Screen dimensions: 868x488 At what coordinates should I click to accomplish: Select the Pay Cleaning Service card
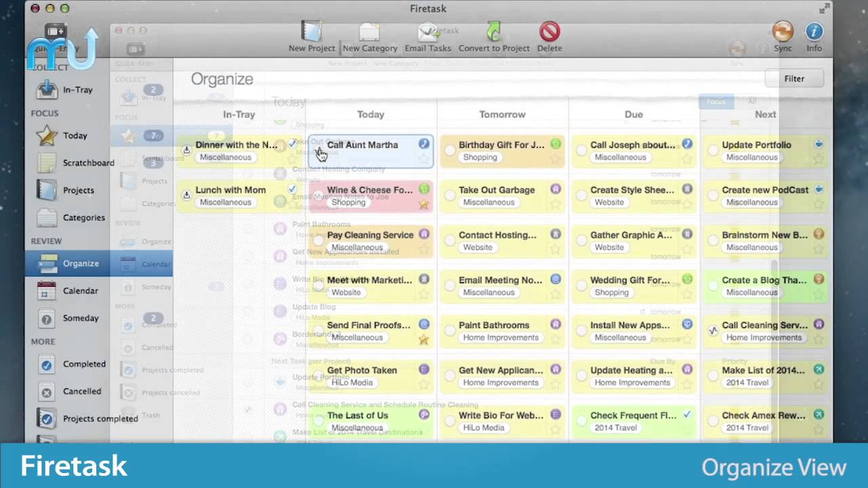pos(370,241)
